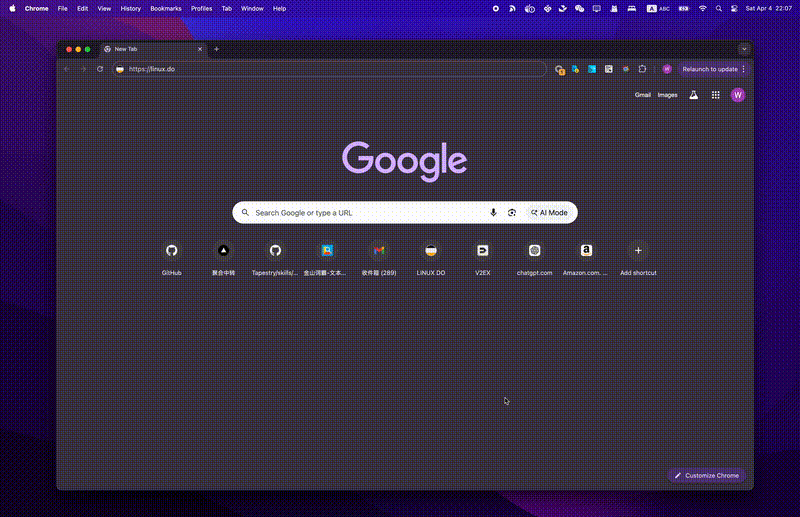Open Chrome three-dot menu beside Relaunch

click(x=743, y=69)
